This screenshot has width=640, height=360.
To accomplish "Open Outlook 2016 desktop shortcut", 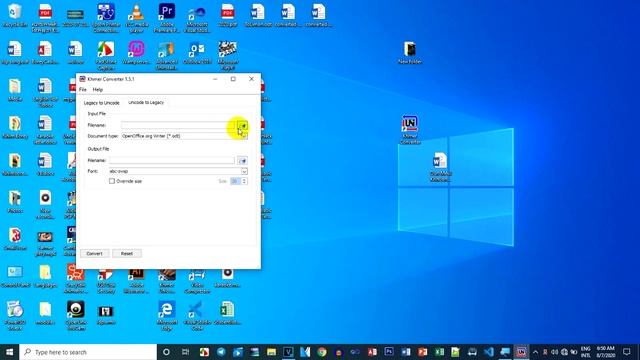I will tap(197, 53).
